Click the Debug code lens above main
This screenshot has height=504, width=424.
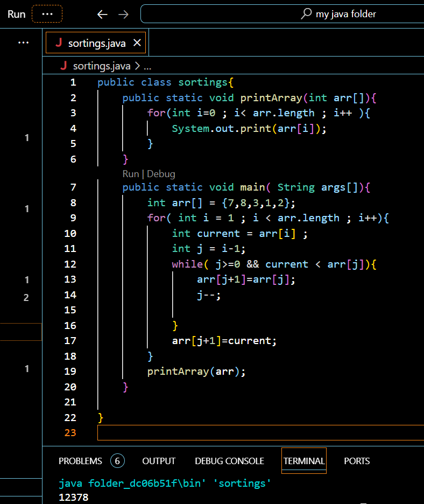tap(161, 174)
